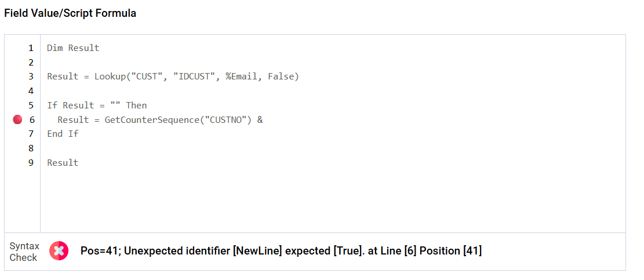Click the %Email argument in the Lookup call
This screenshot has height=280, width=644.
(241, 77)
